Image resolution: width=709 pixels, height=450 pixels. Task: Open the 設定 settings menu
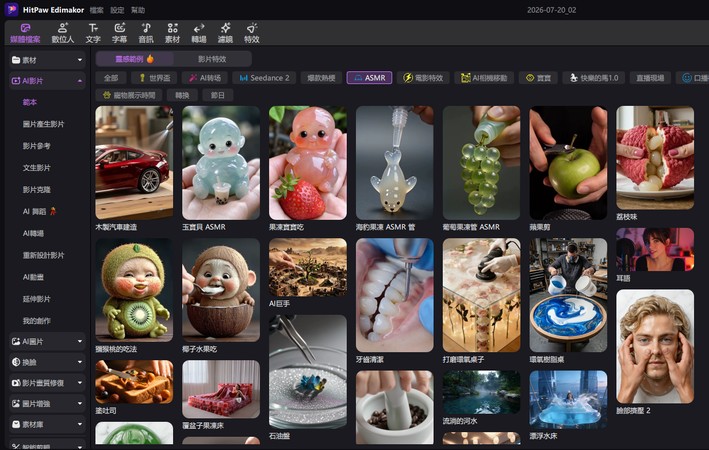(x=117, y=10)
